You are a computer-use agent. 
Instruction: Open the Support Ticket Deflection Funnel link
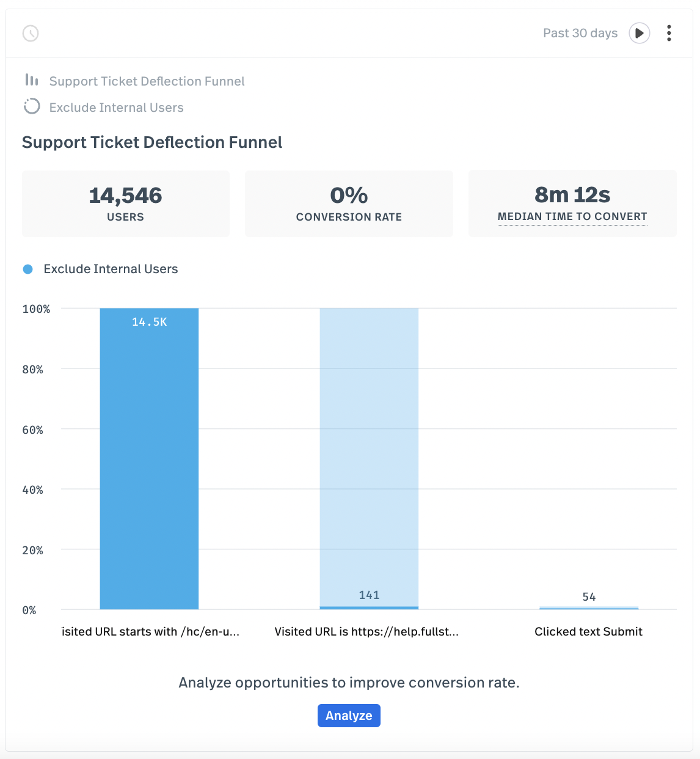tap(147, 81)
